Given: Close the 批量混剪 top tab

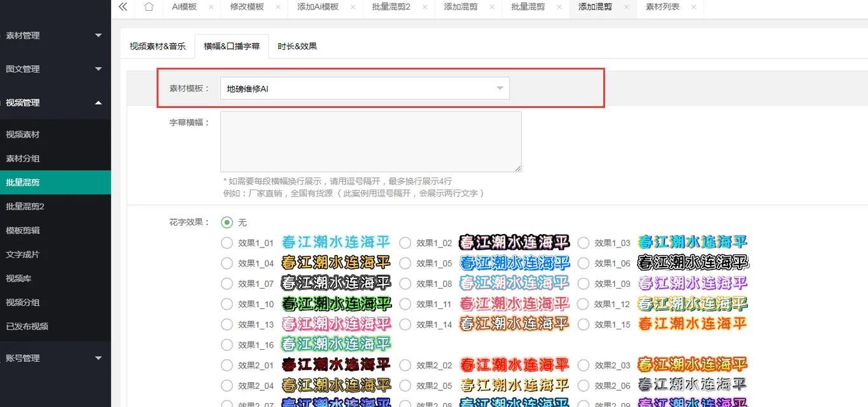Looking at the screenshot, I should [x=558, y=7].
